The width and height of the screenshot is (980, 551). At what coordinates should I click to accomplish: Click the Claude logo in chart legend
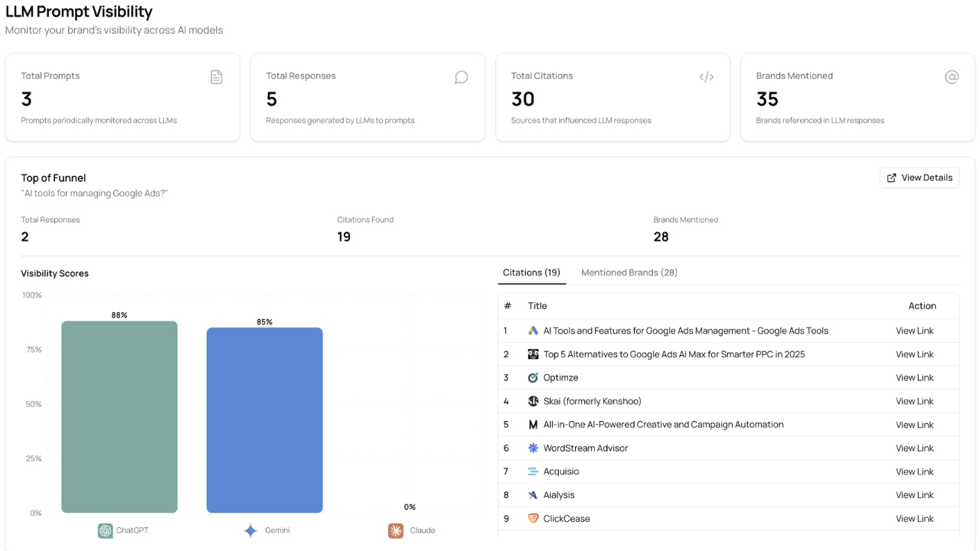coord(396,530)
